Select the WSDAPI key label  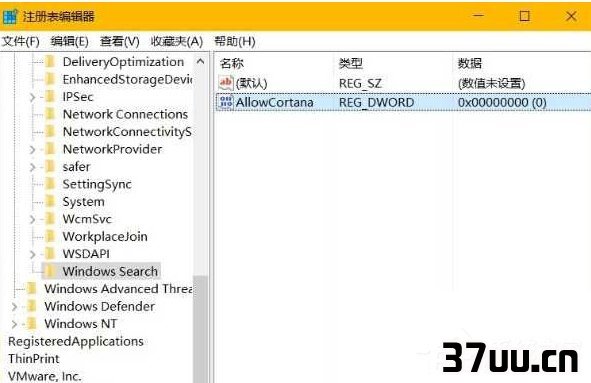(86, 254)
